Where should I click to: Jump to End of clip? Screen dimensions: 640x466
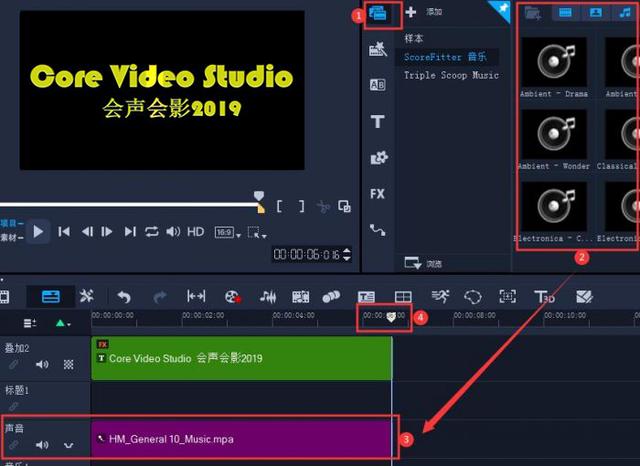pos(130,232)
